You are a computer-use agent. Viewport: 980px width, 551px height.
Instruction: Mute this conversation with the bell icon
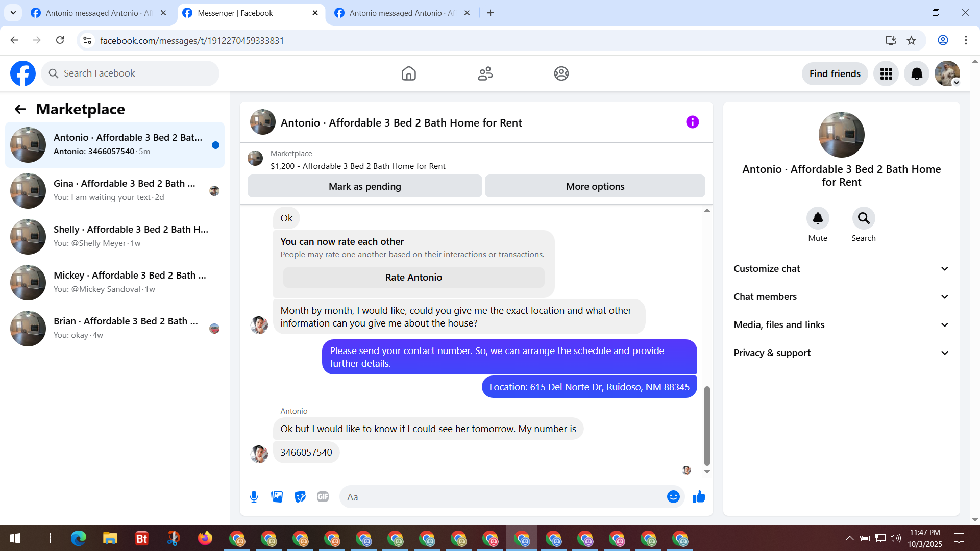coord(818,218)
